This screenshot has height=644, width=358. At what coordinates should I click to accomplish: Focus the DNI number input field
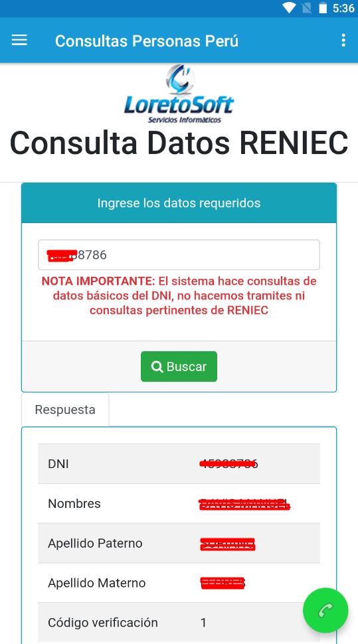coord(179,255)
